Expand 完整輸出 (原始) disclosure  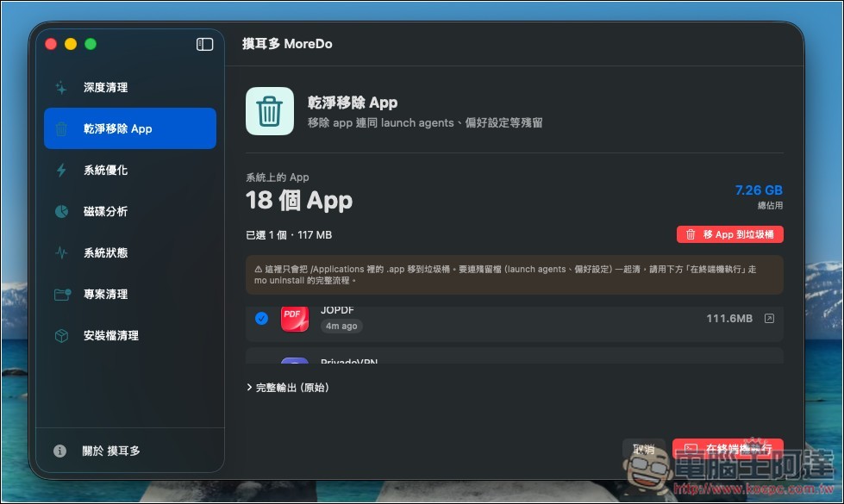coord(287,388)
